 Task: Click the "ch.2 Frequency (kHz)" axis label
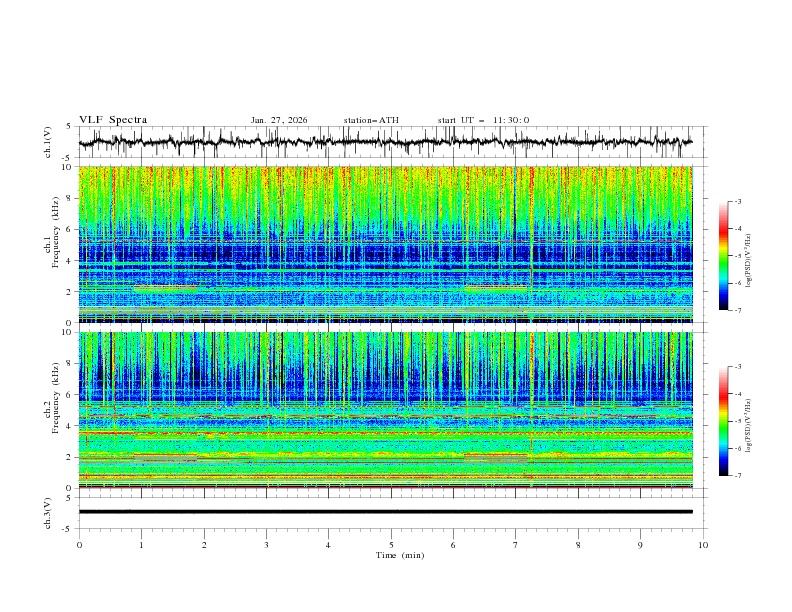(x=52, y=398)
